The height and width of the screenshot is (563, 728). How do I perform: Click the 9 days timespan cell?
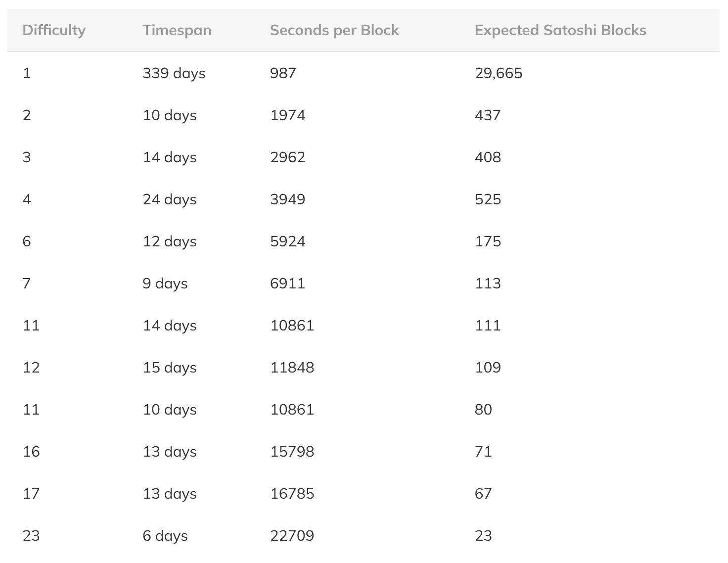point(165,283)
